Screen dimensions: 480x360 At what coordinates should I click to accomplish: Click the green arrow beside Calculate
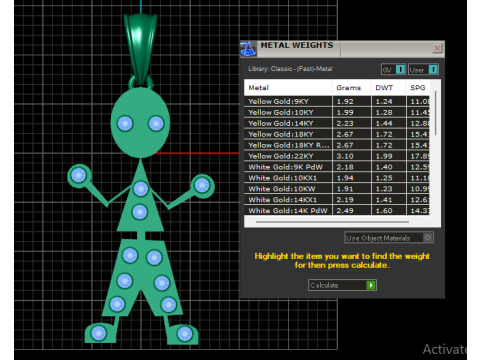pos(371,285)
